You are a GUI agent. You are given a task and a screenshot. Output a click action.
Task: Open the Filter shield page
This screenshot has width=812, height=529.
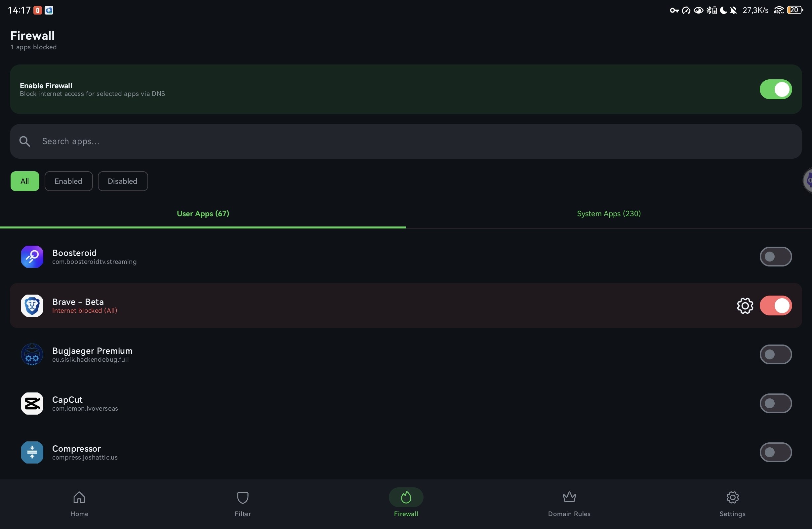[243, 504]
